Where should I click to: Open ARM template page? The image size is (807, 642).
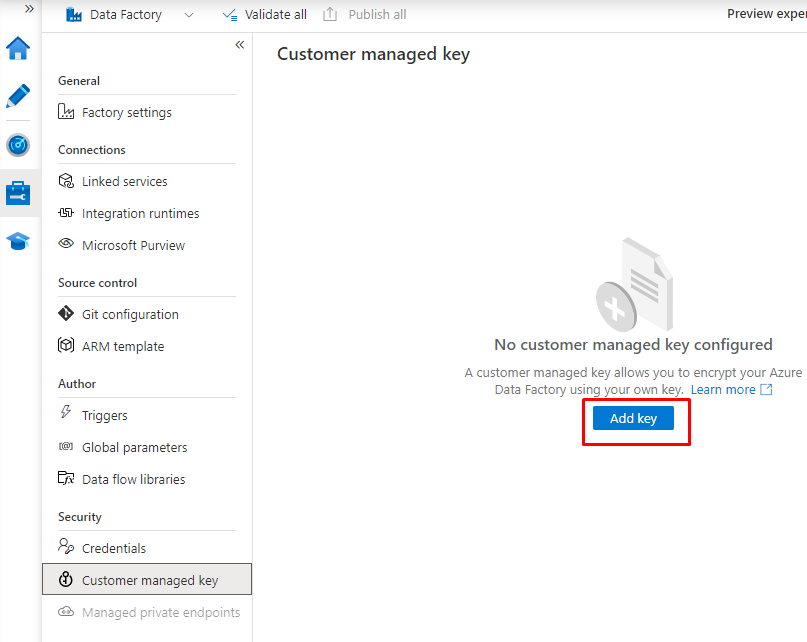click(122, 346)
